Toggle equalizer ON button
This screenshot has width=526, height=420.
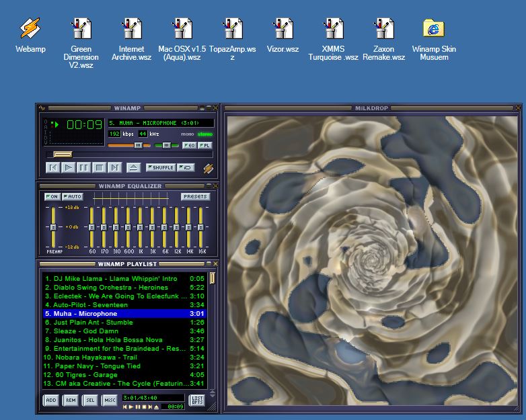pos(52,197)
